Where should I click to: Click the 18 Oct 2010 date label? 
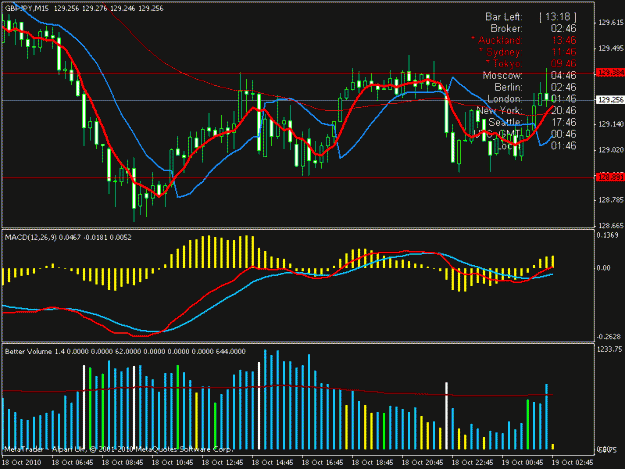tap(22, 462)
